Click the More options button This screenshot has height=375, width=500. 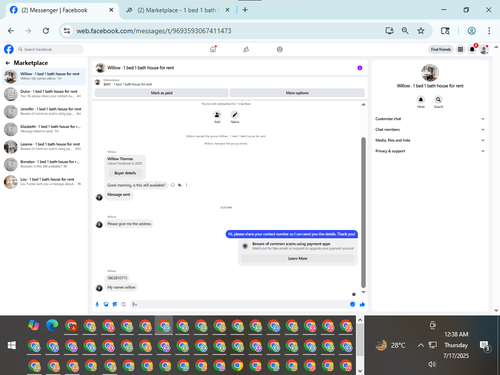pyautogui.click(x=297, y=93)
